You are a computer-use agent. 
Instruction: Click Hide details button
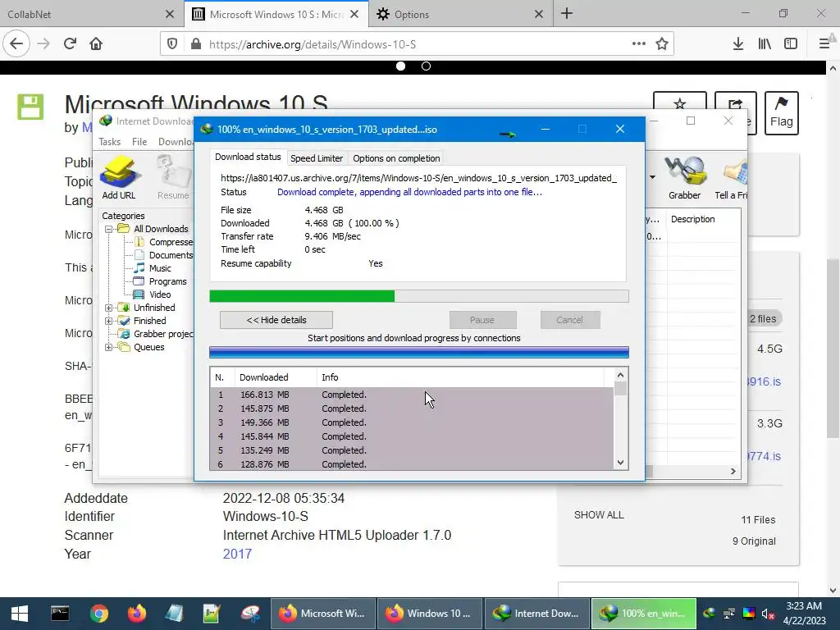click(276, 320)
